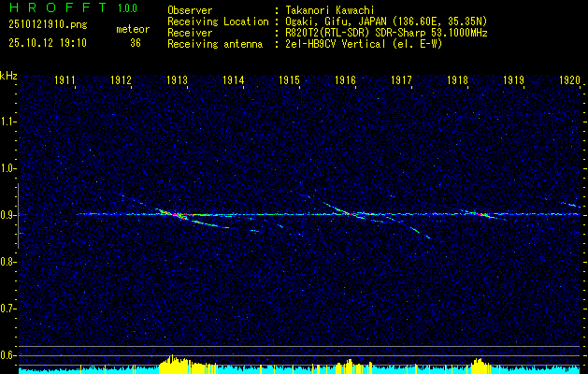588x374 pixels.
Task: Click the meteor echo near 1918
Action: tap(481, 214)
